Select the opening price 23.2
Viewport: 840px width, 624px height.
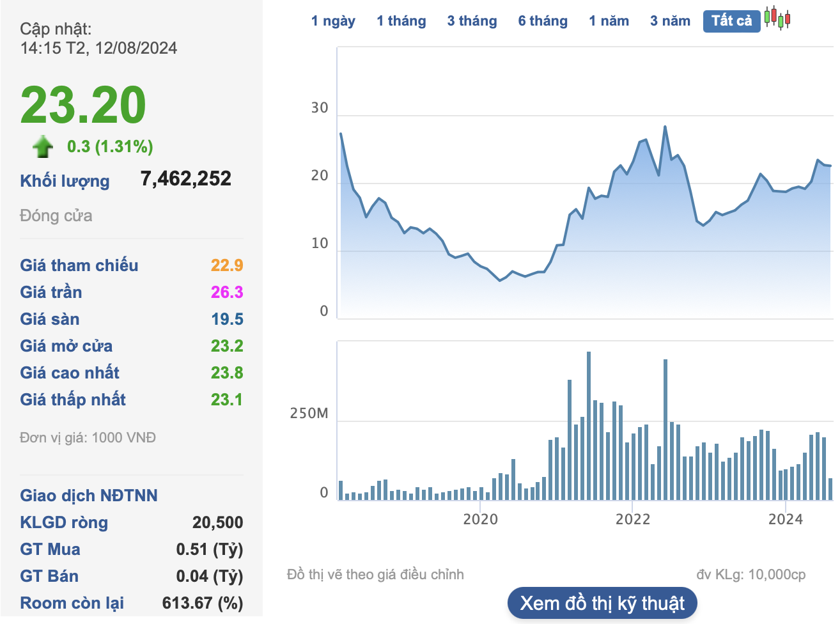click(x=227, y=346)
